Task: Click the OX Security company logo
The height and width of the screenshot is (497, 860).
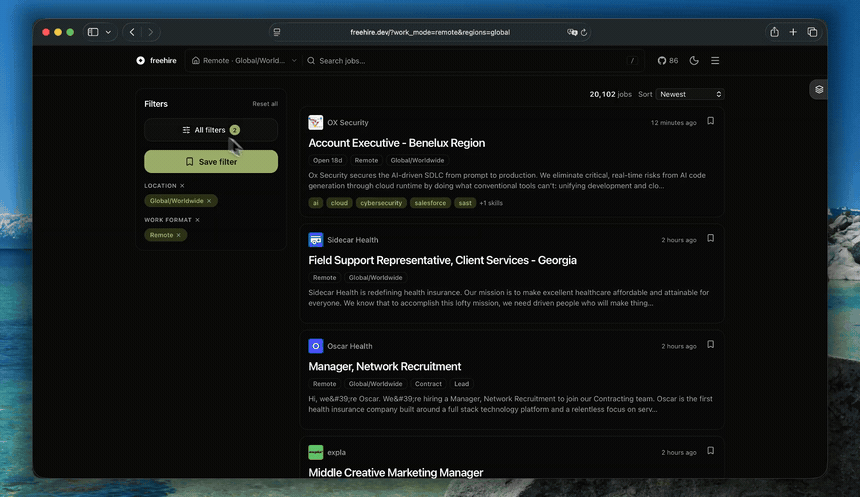Action: tap(315, 122)
